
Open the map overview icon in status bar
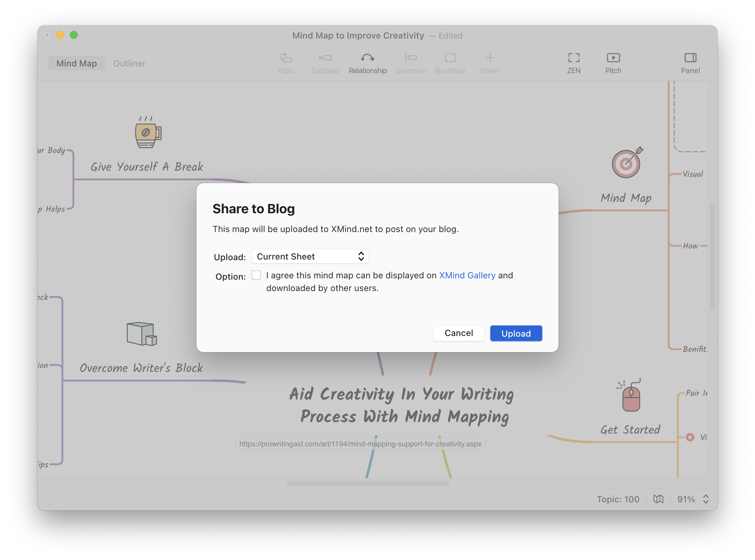tap(658, 499)
